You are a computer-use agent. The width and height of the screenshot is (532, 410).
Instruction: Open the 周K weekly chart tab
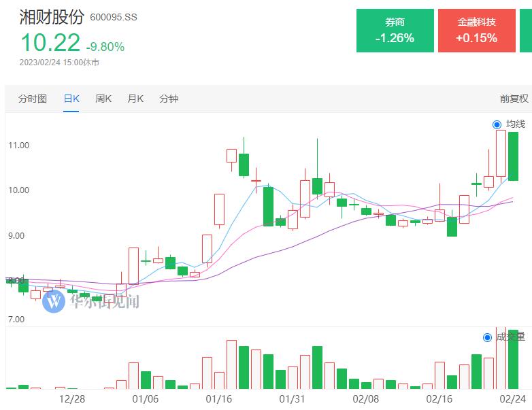point(103,99)
